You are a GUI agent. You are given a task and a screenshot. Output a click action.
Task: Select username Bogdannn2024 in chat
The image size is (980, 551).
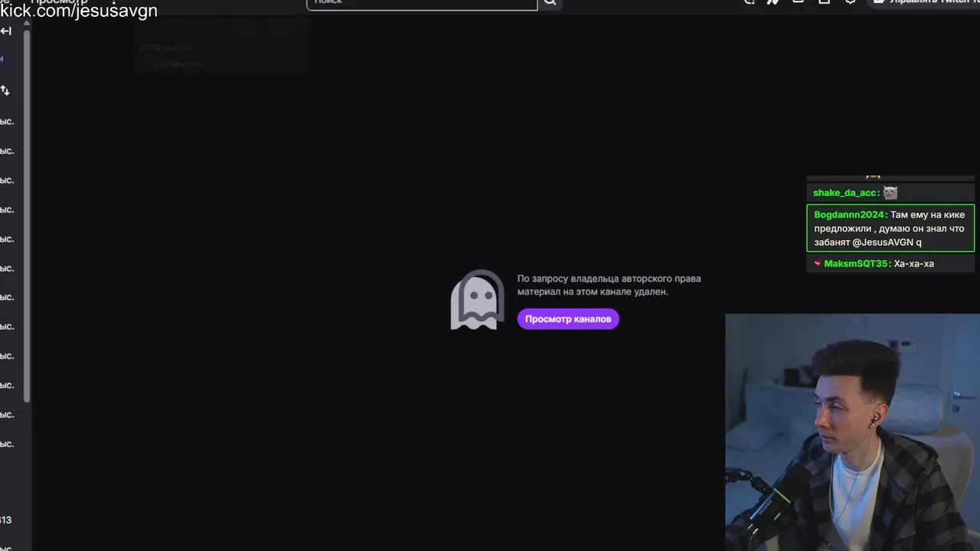click(850, 215)
